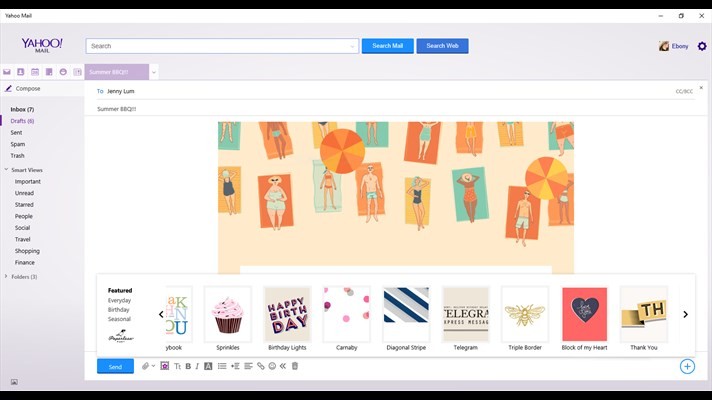Switch to the Summer BBQ!!! tab

pos(116,72)
